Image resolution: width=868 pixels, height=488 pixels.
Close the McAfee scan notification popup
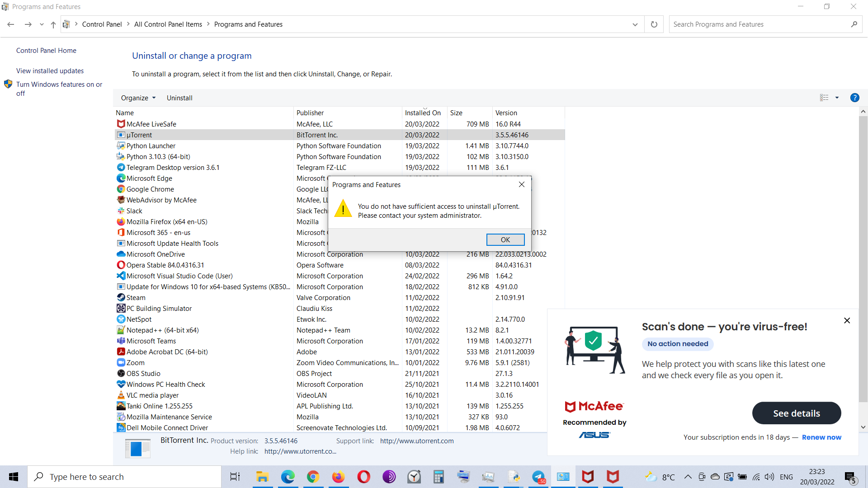tap(847, 320)
